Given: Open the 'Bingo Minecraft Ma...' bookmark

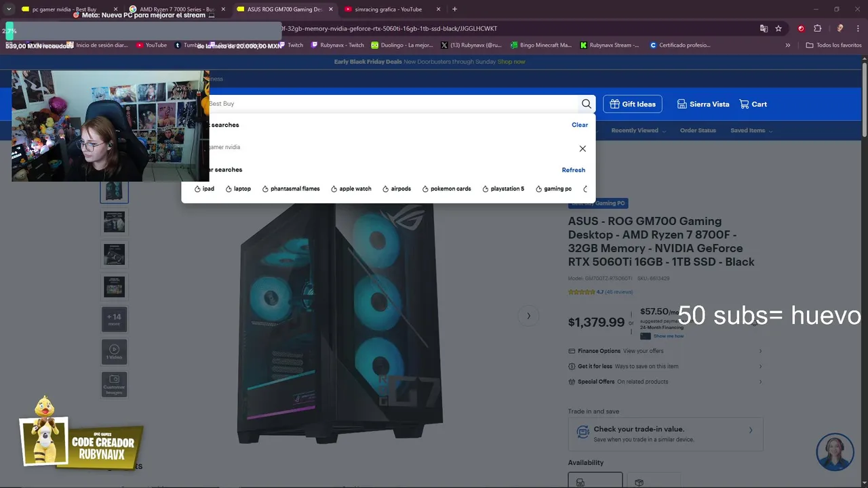Looking at the screenshot, I should coord(541,45).
